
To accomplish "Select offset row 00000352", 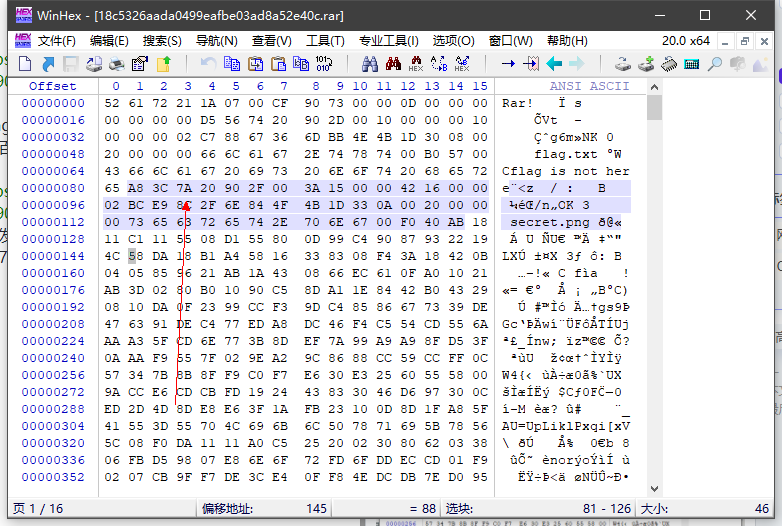I will tap(53, 477).
